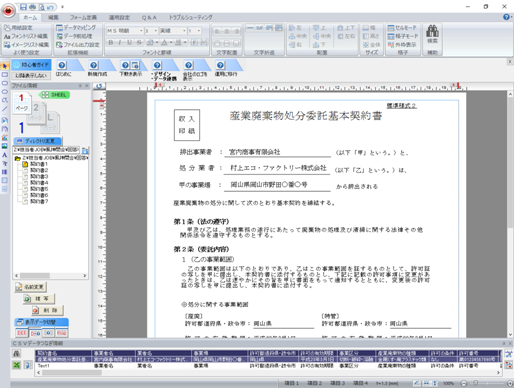This screenshot has height=388, width=514.
Task: Toggle the 初心者ガイド beginner guide button
Action: pos(31,65)
